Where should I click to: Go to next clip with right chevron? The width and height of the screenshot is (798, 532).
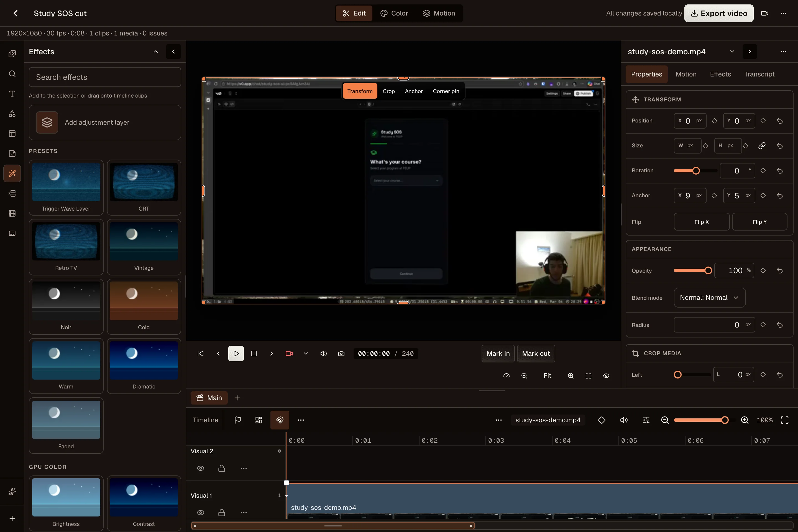750,52
